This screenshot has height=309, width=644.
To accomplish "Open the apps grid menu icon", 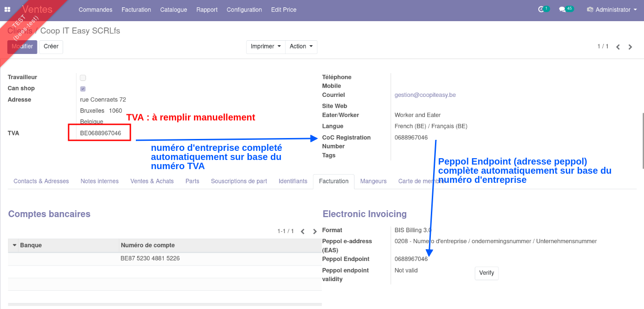I will (x=7, y=10).
